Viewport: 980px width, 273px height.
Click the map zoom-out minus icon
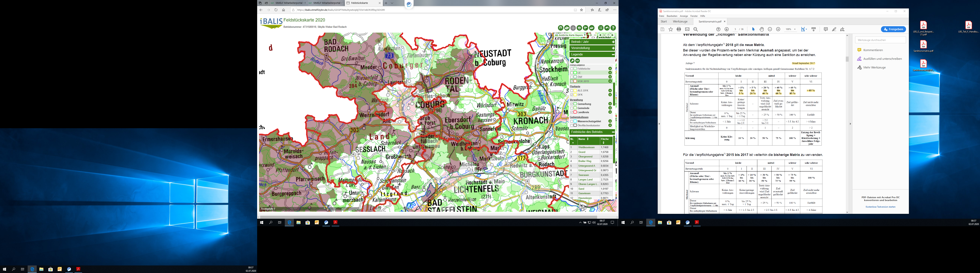click(595, 35)
